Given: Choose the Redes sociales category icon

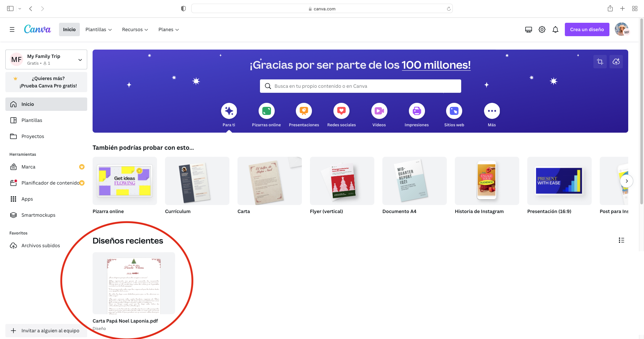Looking at the screenshot, I should point(341,111).
